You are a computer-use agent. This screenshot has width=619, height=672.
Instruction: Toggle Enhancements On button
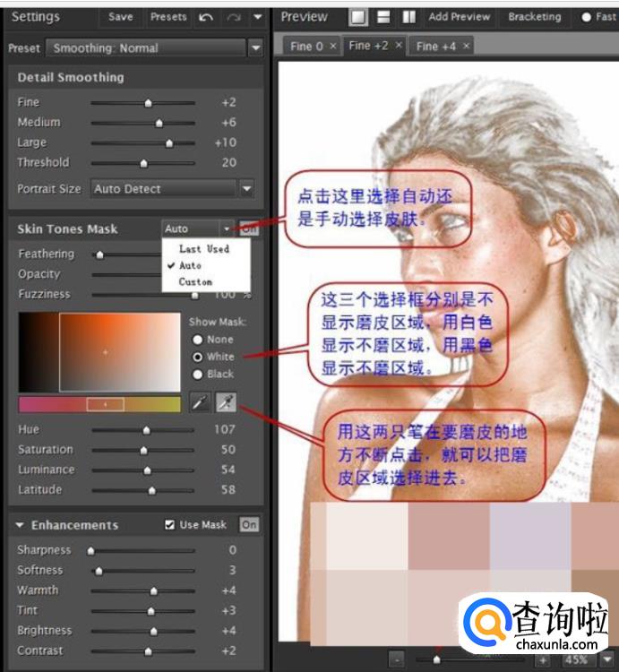click(x=249, y=525)
